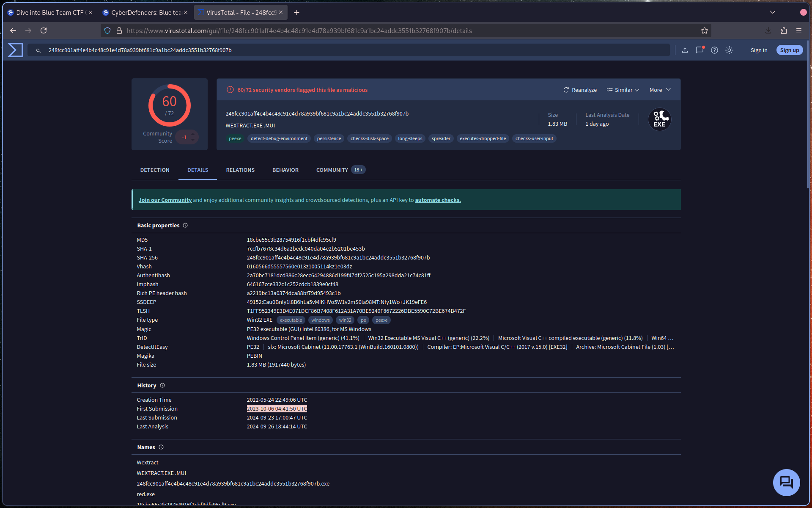Follow the automate checks link
This screenshot has height=508, width=812.
438,200
